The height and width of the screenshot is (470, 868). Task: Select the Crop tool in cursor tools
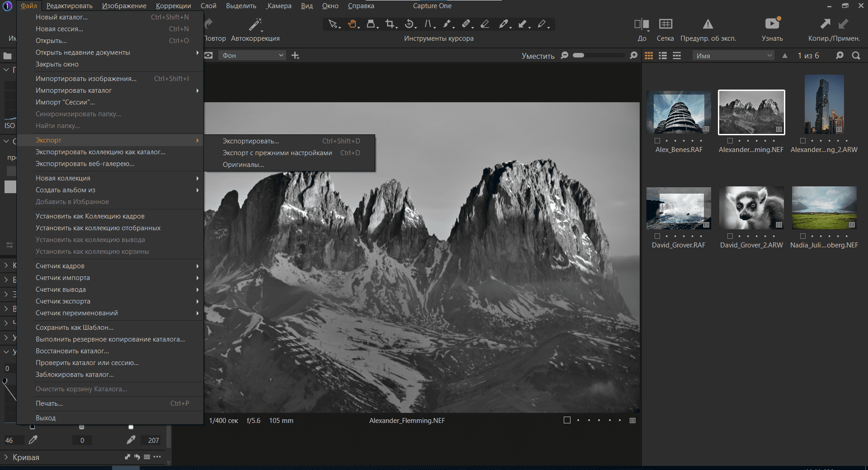pos(389,24)
